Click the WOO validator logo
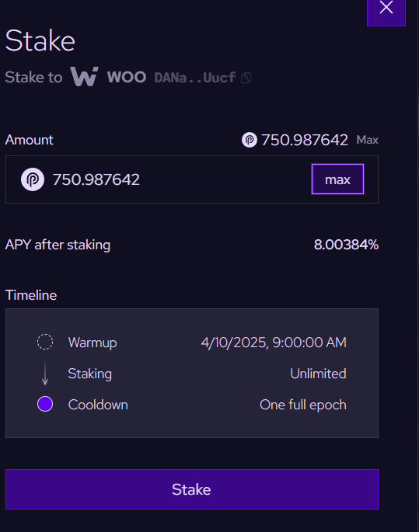This screenshot has height=532, width=419. 84,77
